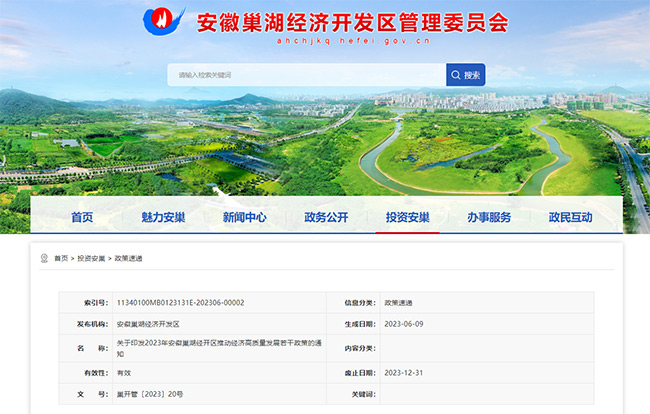This screenshot has height=414, width=650.
Task: Click expiry date 2023-12-31
Action: [404, 373]
